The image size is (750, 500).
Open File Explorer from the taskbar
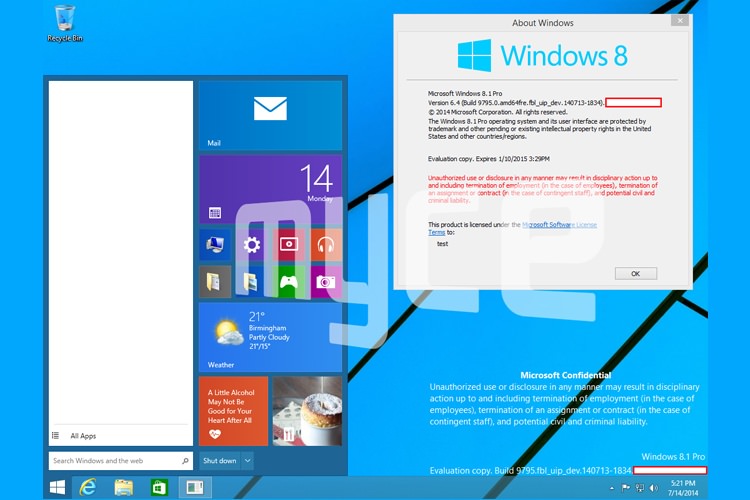coord(123,488)
